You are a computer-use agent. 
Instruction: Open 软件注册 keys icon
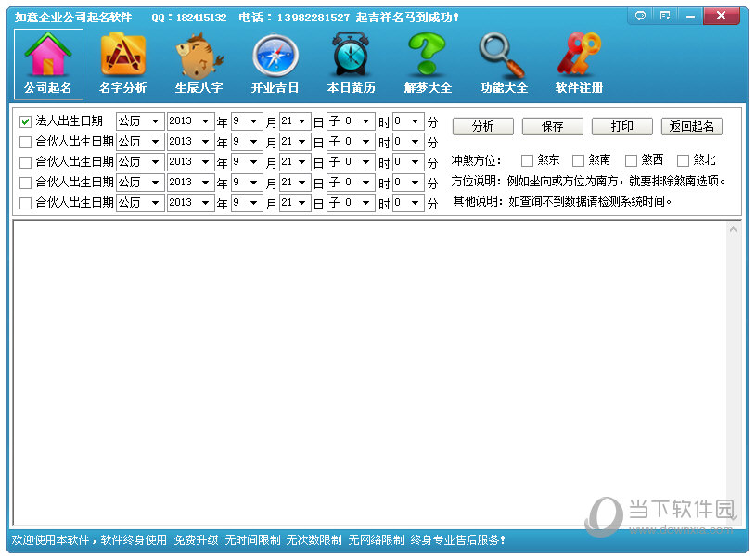(x=579, y=64)
